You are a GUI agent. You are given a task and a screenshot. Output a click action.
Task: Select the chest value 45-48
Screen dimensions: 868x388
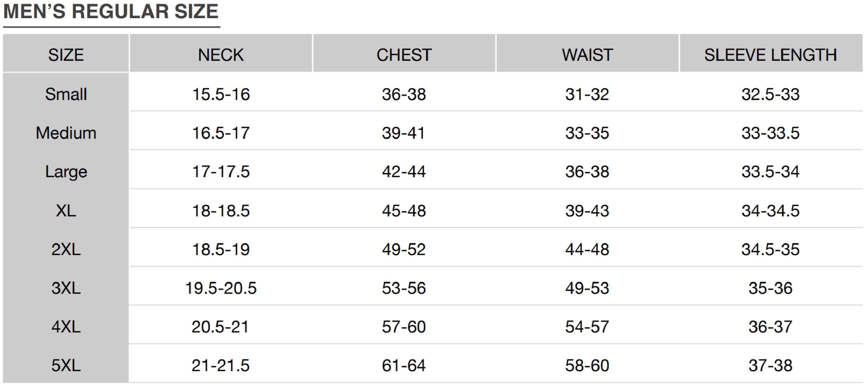[x=404, y=211]
